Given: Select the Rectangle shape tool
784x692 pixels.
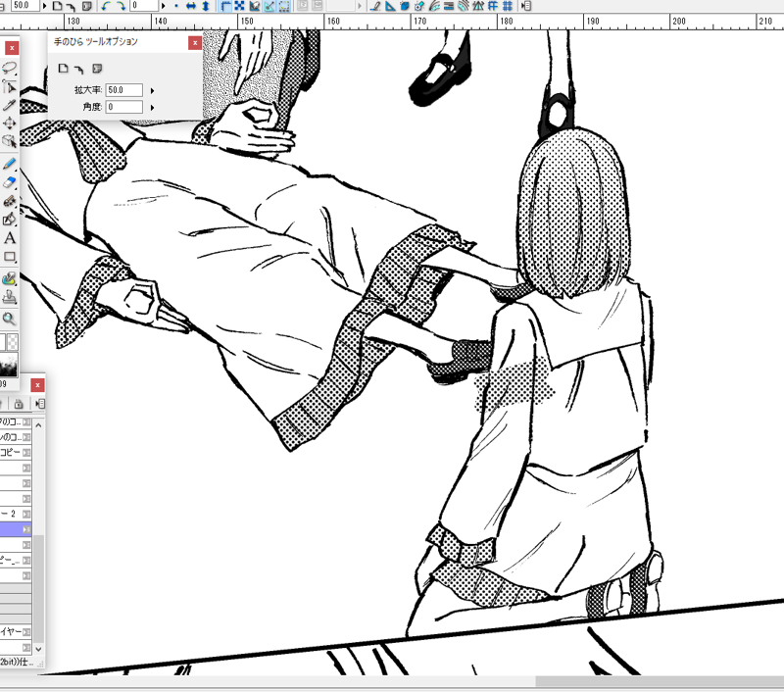Looking at the screenshot, I should tap(9, 257).
